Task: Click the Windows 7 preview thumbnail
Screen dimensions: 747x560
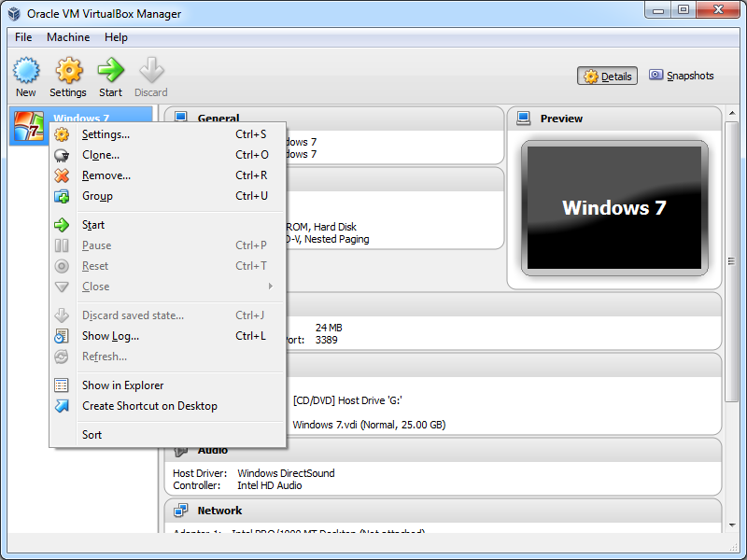Action: point(613,208)
